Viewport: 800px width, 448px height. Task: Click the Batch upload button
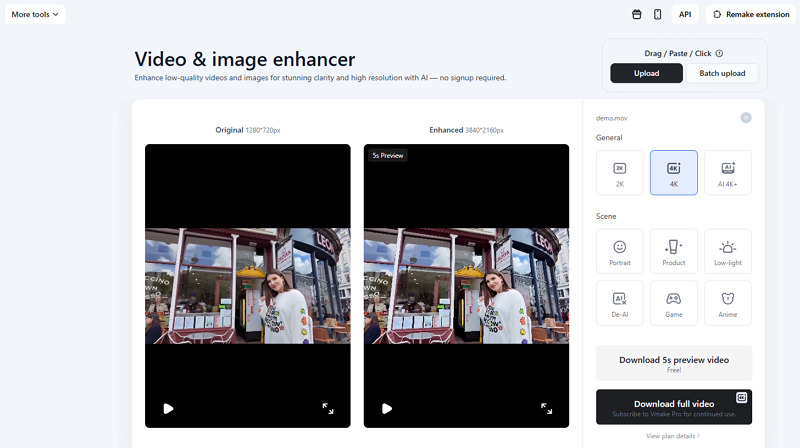(722, 73)
